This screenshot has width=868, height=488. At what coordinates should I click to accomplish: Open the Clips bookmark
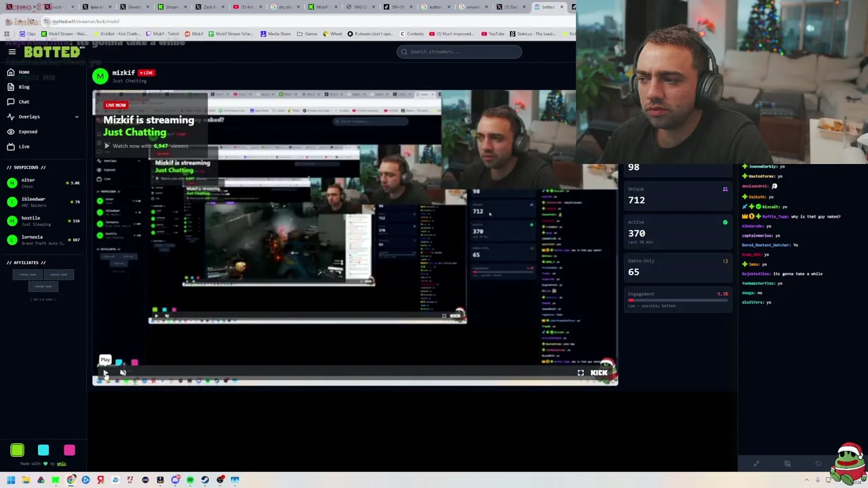(x=28, y=34)
